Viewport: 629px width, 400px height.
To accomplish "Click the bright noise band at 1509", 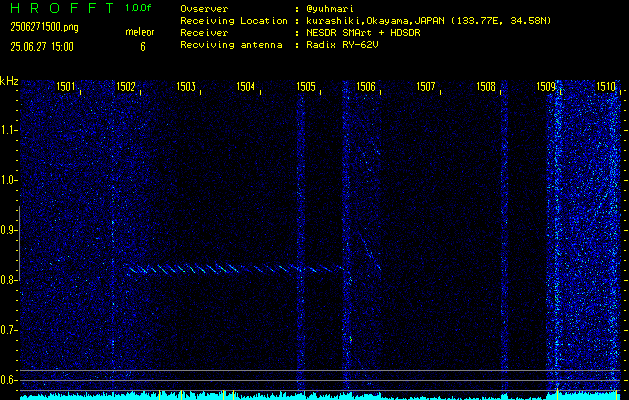I will [x=557, y=237].
